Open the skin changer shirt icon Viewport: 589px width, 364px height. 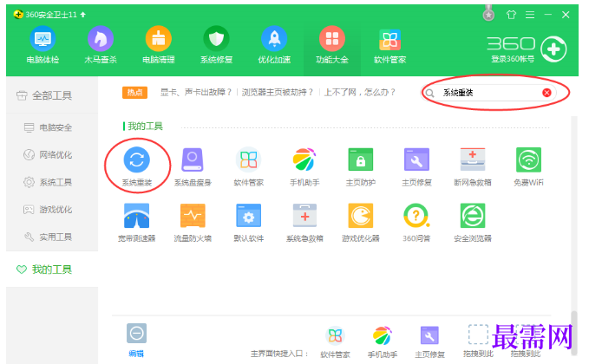(x=511, y=15)
